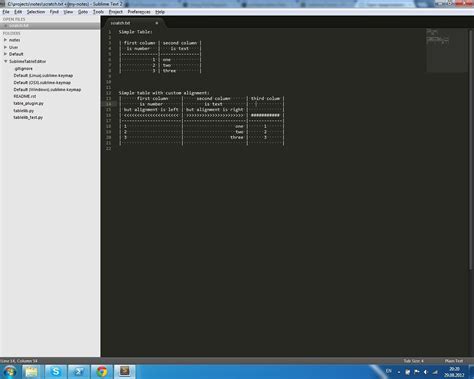This screenshot has width=474, height=379.
Task: Click the 'Line 14, Column' status text
Action: [x=19, y=361]
